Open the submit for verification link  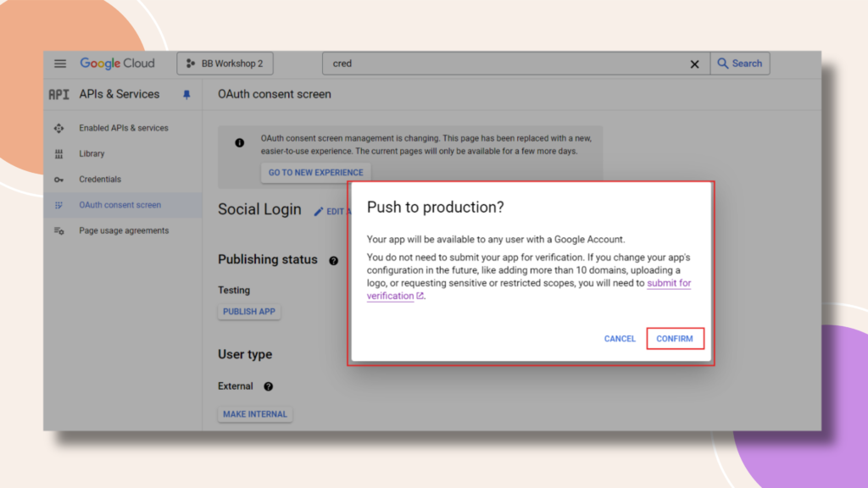point(669,283)
